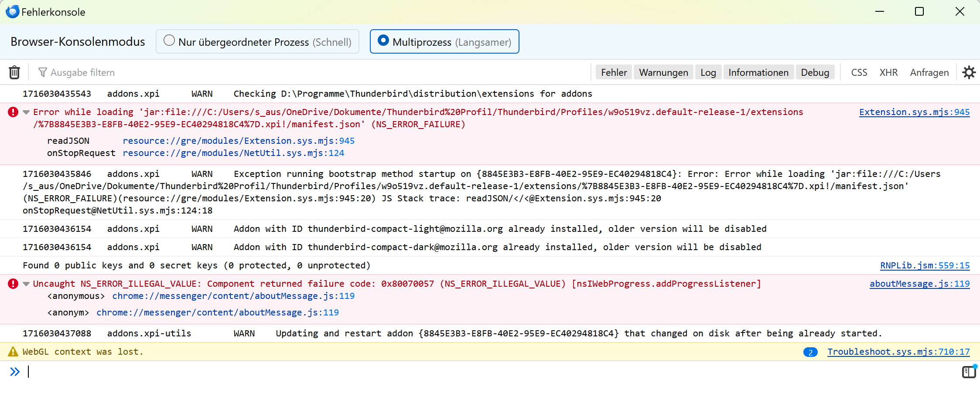Image resolution: width=980 pixels, height=400 pixels.
Task: Enable the XHR filter
Action: click(888, 72)
